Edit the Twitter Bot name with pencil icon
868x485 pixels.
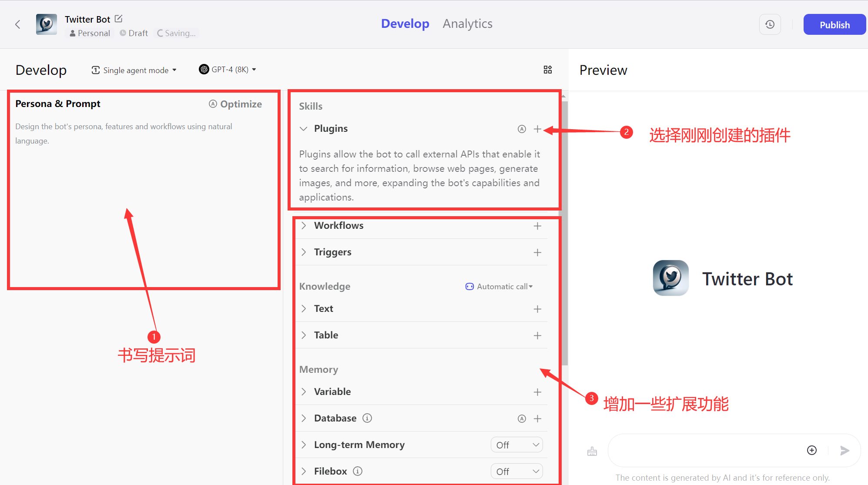[x=118, y=19]
